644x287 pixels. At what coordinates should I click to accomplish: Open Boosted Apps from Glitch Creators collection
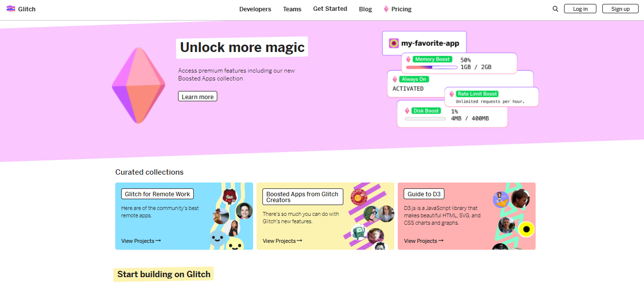(303, 197)
